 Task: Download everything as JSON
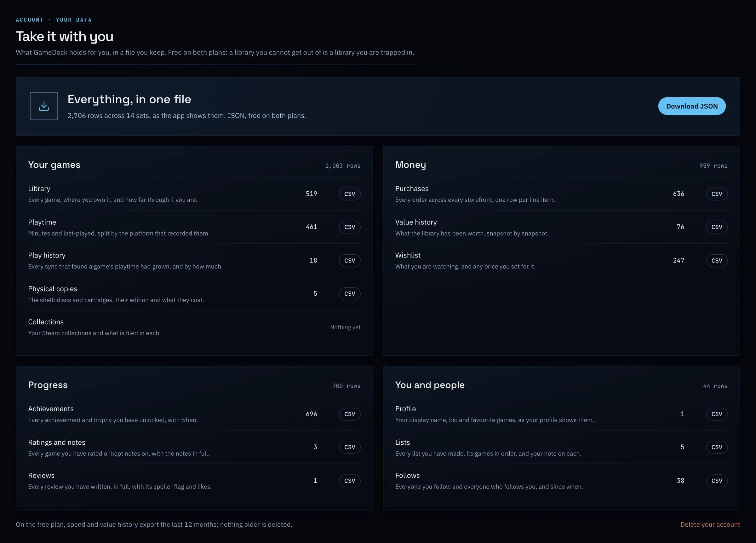coord(692,106)
